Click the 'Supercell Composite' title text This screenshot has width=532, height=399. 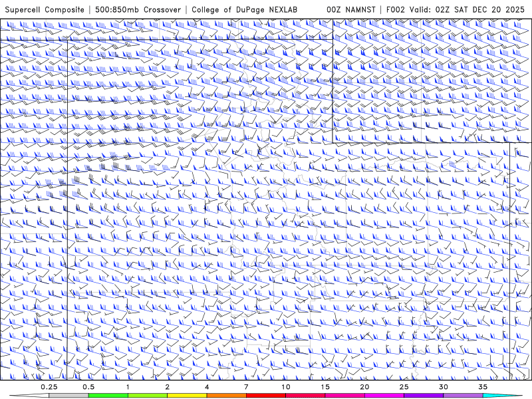coord(45,9)
